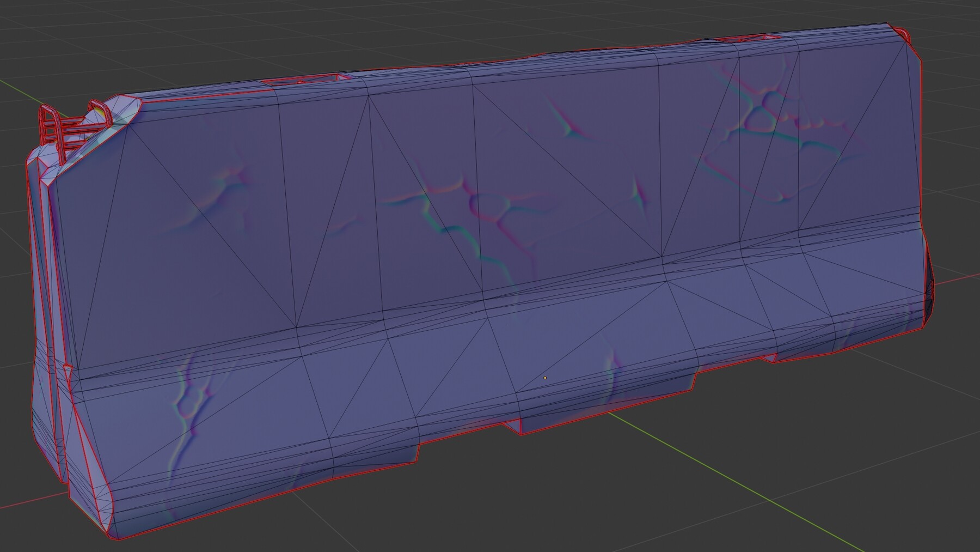980x552 pixels.
Task: Select the yellow-tinted face beside the left handle
Action: (x=101, y=112)
